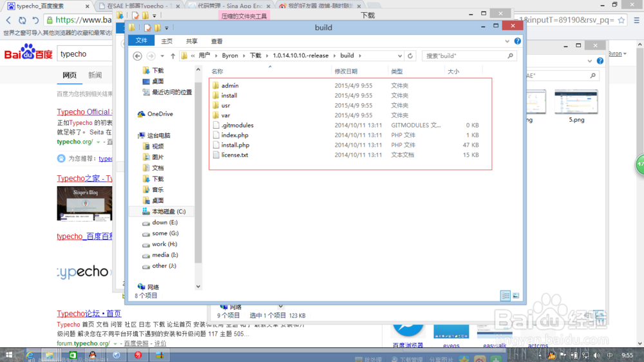This screenshot has width=644, height=362.
Task: Open Typecho论坛 首页 result link
Action: 89,314
